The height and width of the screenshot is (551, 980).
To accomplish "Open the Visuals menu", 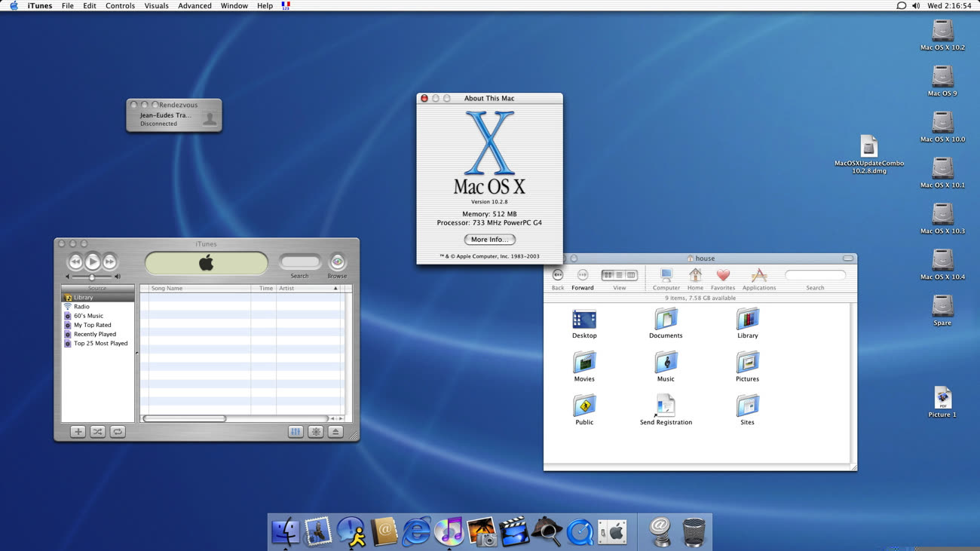I will pyautogui.click(x=156, y=6).
